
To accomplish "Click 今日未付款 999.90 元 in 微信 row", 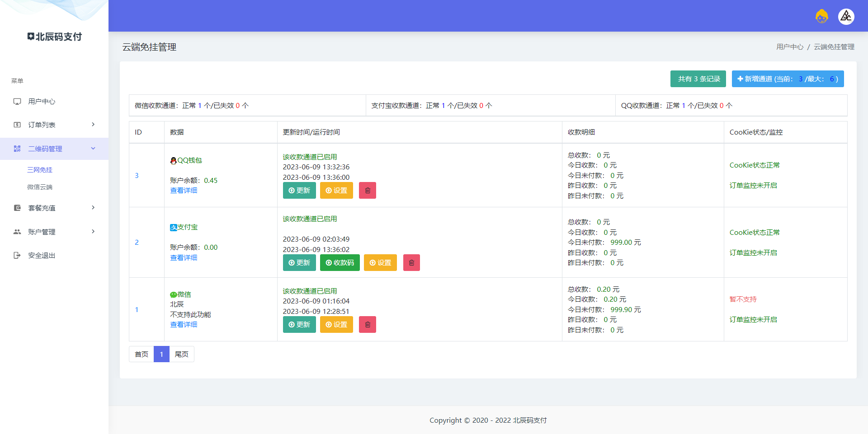I will pyautogui.click(x=604, y=310).
